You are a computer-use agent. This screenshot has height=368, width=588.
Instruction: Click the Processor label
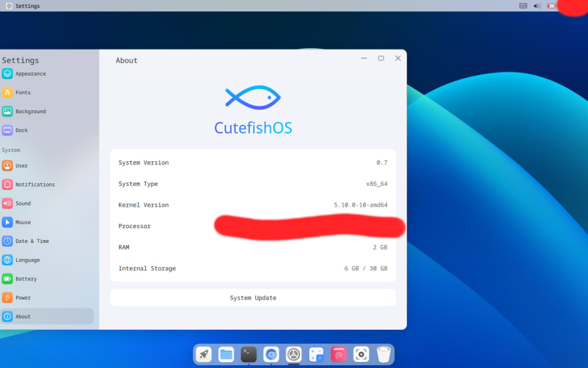pyautogui.click(x=134, y=226)
